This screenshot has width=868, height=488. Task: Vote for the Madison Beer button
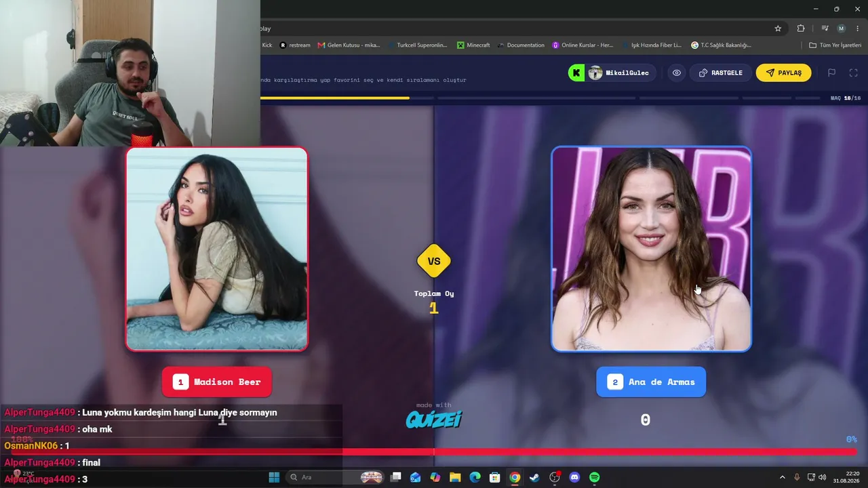217,382
